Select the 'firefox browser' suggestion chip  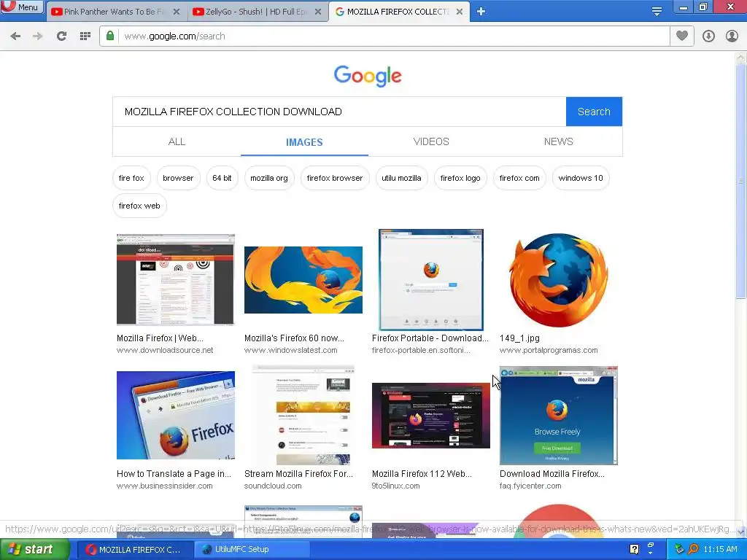(335, 178)
